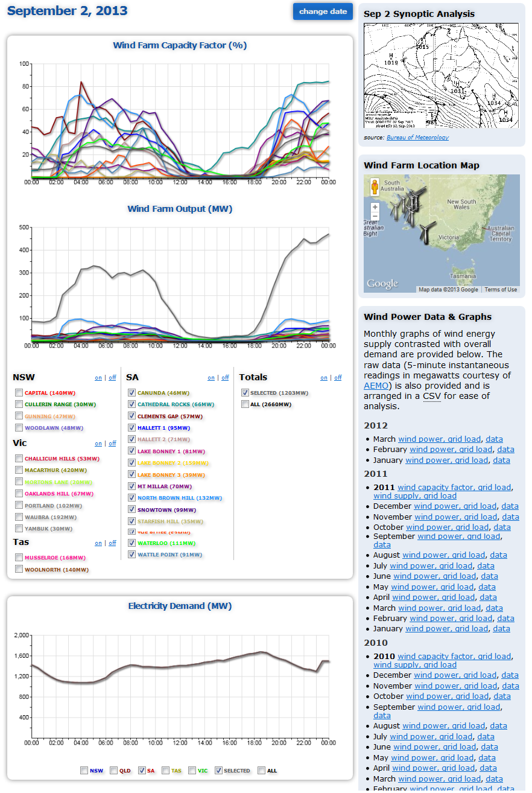This screenshot has height=793, width=532.
Task: Follow the AEMO link
Action: click(x=376, y=386)
